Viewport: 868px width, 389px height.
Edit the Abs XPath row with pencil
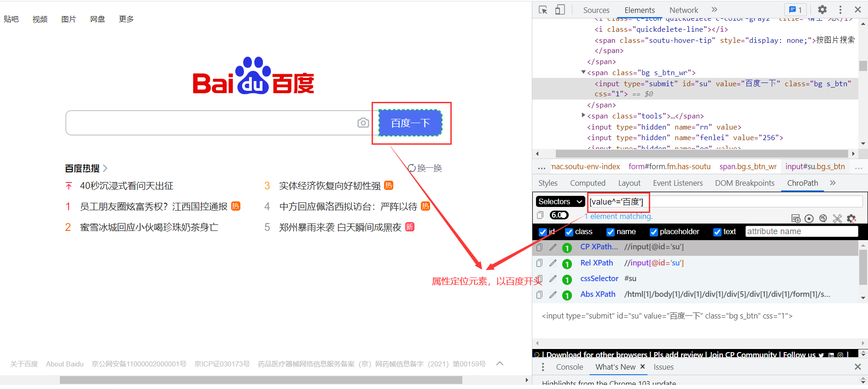553,295
